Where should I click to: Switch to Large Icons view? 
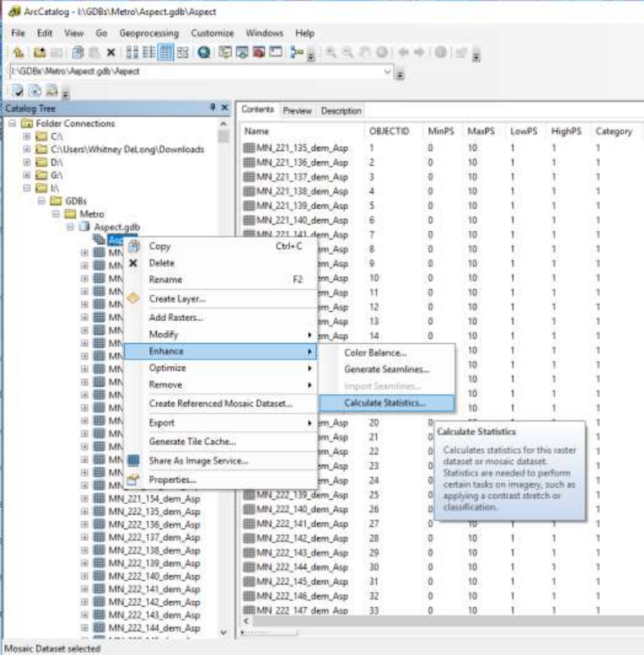coord(132,52)
